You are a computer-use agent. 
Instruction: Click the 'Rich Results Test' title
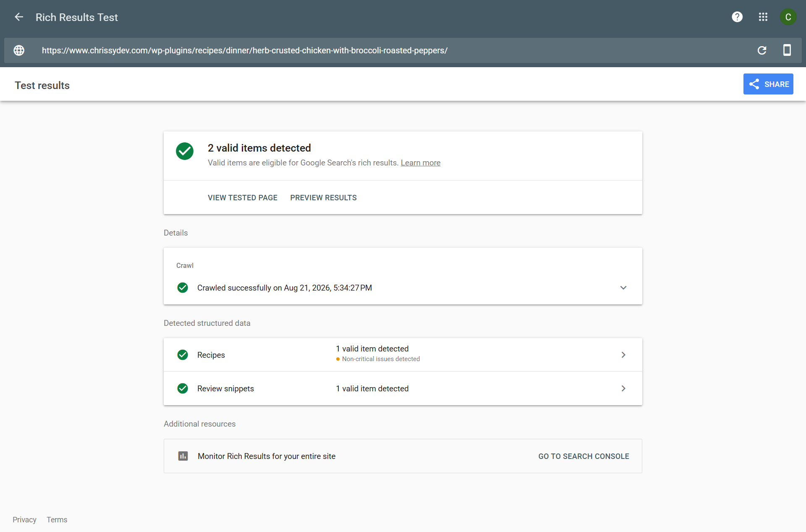pos(77,17)
